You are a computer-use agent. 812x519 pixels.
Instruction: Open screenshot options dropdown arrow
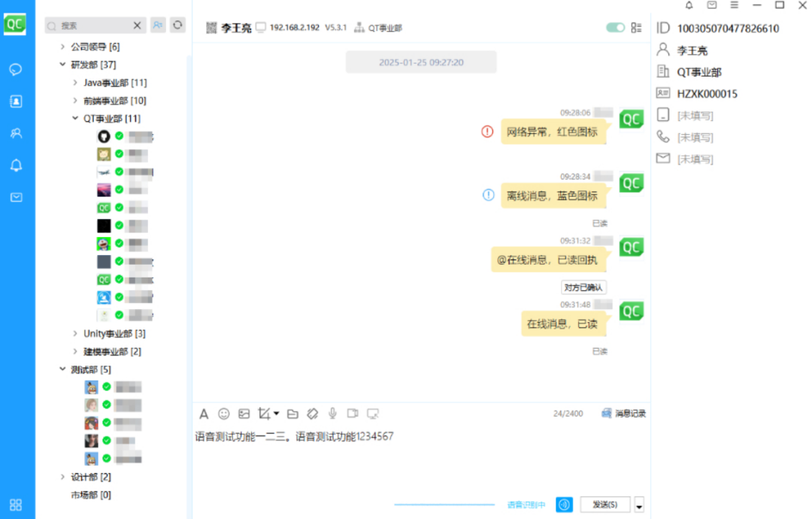click(277, 414)
